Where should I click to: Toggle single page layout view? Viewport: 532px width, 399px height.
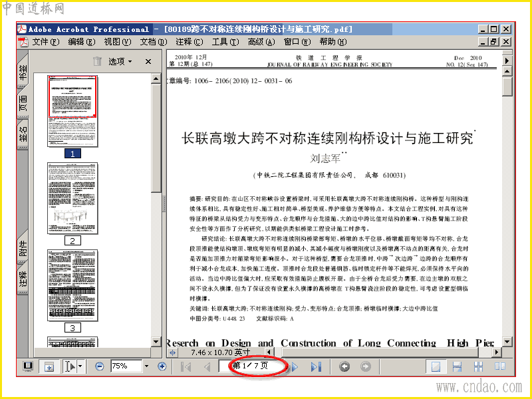436,366
